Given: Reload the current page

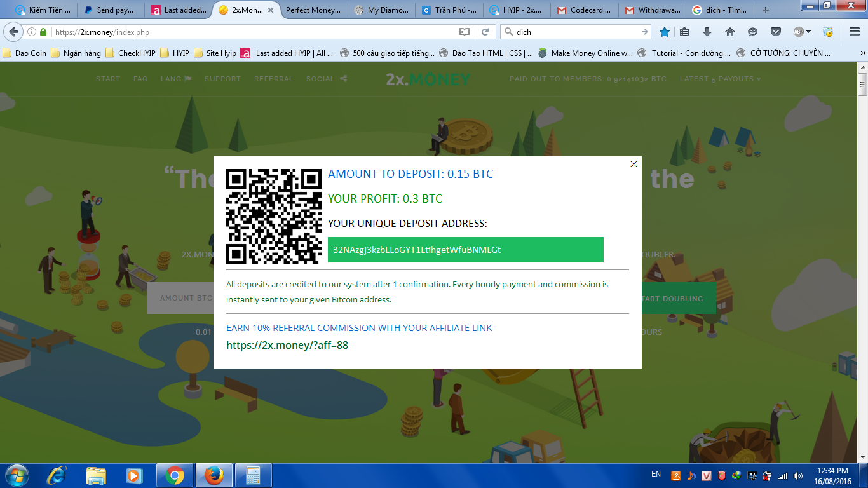Looking at the screenshot, I should click(x=485, y=32).
